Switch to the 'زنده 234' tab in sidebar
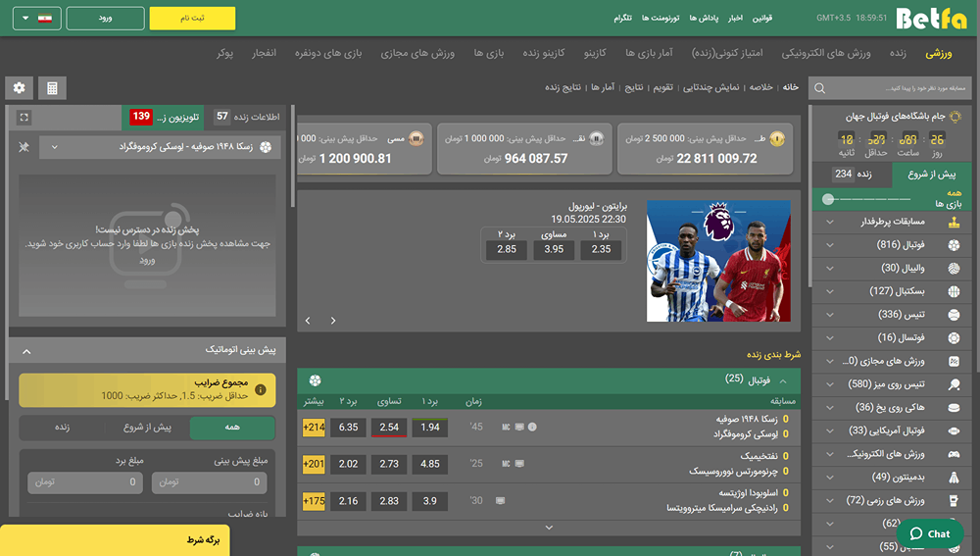 click(852, 174)
